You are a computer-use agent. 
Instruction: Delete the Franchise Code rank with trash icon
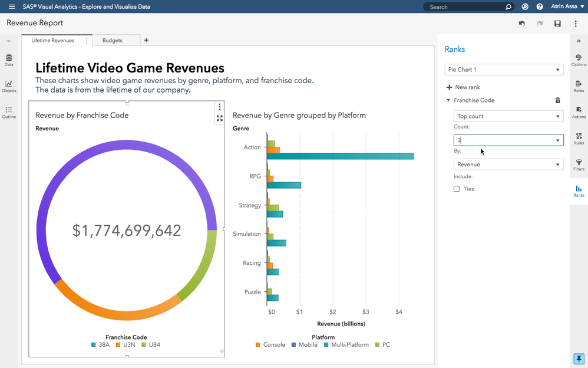coord(558,101)
